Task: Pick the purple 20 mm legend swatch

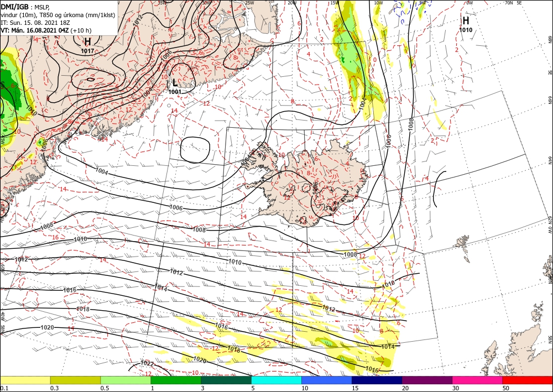Action: click(427, 380)
